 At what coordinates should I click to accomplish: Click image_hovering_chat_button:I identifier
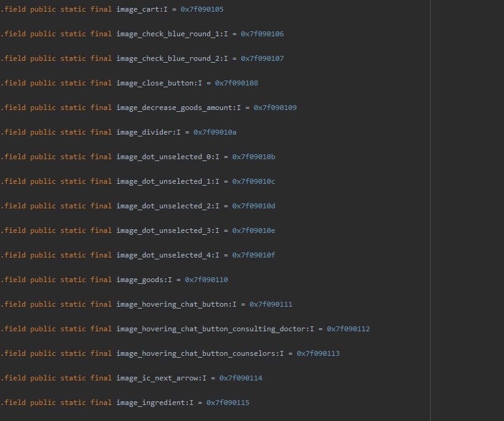[x=176, y=305]
